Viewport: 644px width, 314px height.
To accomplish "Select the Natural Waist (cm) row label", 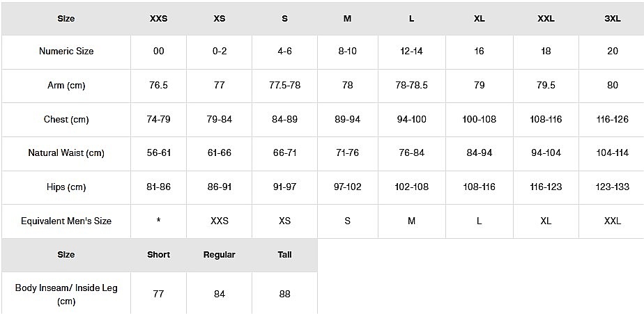I will tap(66, 153).
